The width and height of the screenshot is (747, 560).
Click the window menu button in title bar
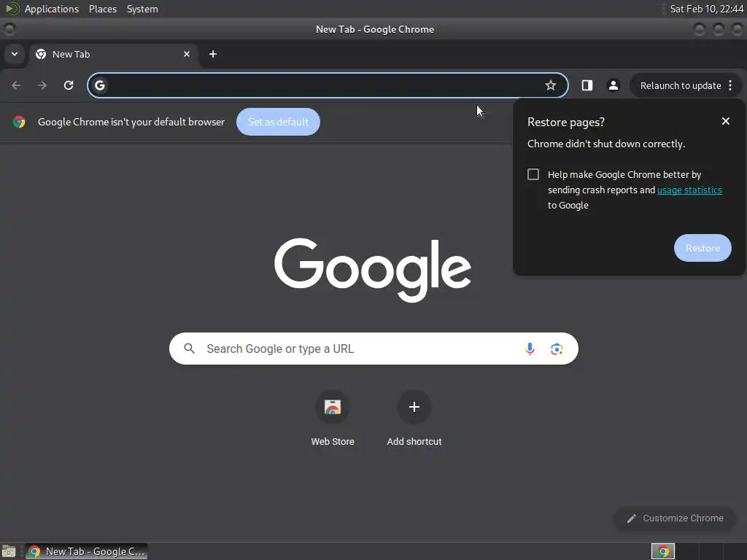click(x=9, y=29)
